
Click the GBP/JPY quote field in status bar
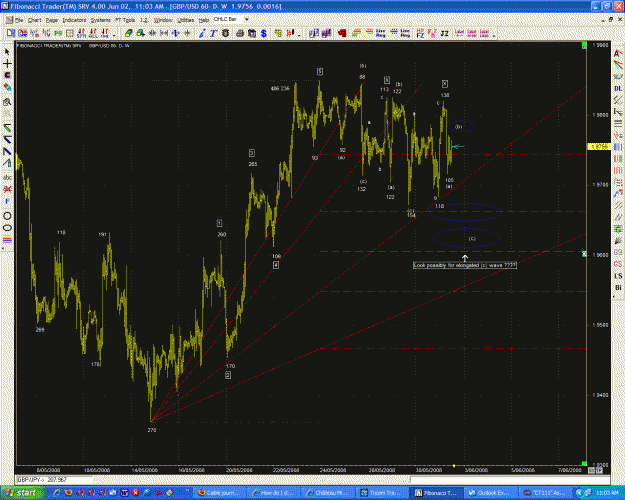tap(54, 480)
